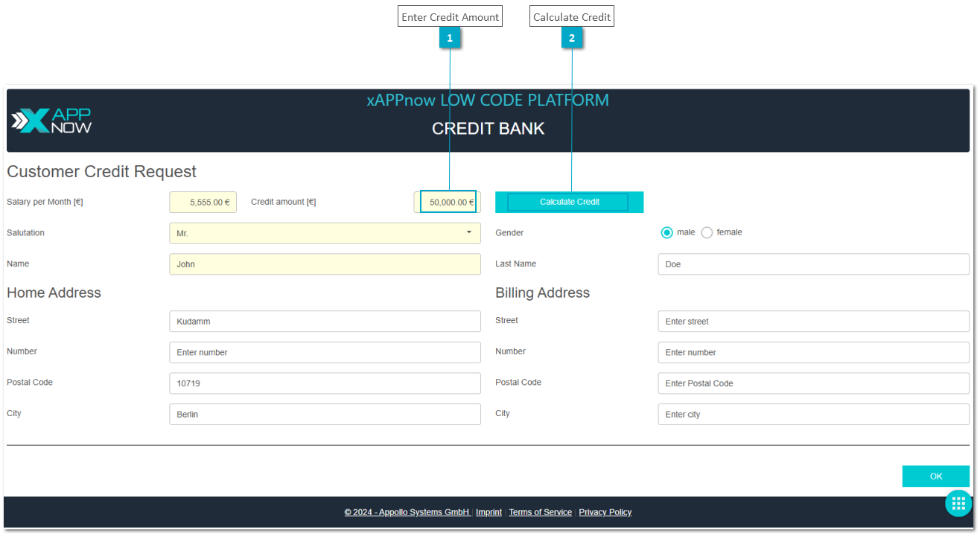
Task: Focus the Salary per Month field
Action: coord(203,202)
